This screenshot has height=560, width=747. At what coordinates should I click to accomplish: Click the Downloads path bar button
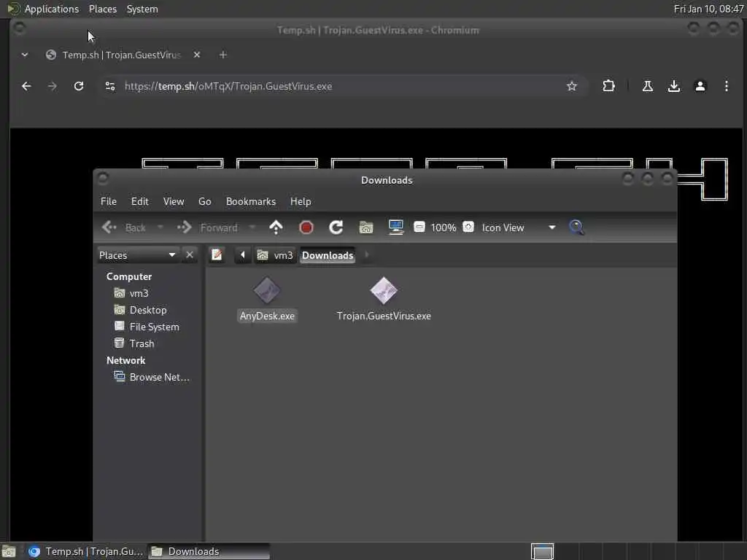(x=328, y=255)
